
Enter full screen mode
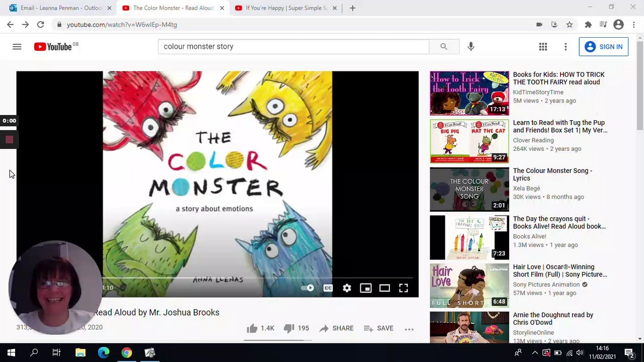403,288
